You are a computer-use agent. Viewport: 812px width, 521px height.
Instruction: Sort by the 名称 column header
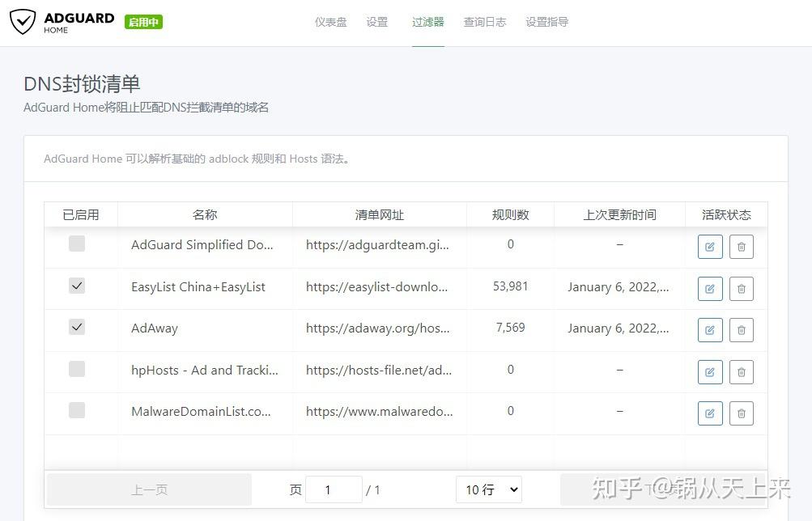(x=205, y=214)
